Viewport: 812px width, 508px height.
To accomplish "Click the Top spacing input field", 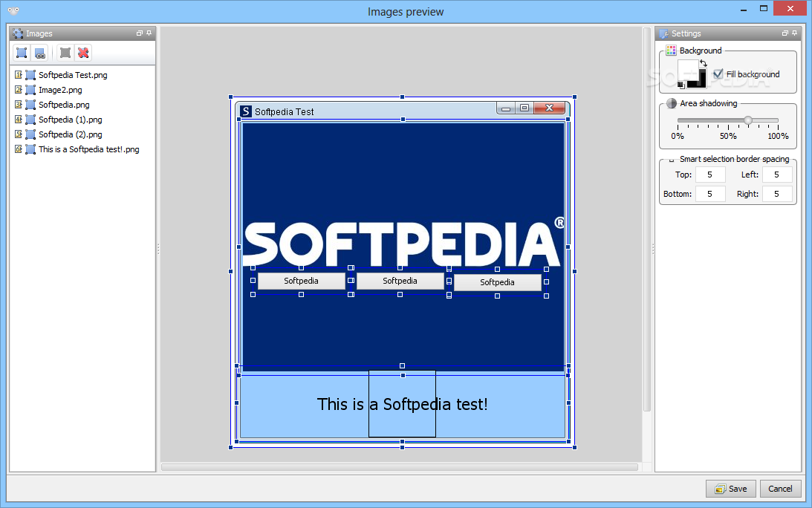I will tap(710, 175).
